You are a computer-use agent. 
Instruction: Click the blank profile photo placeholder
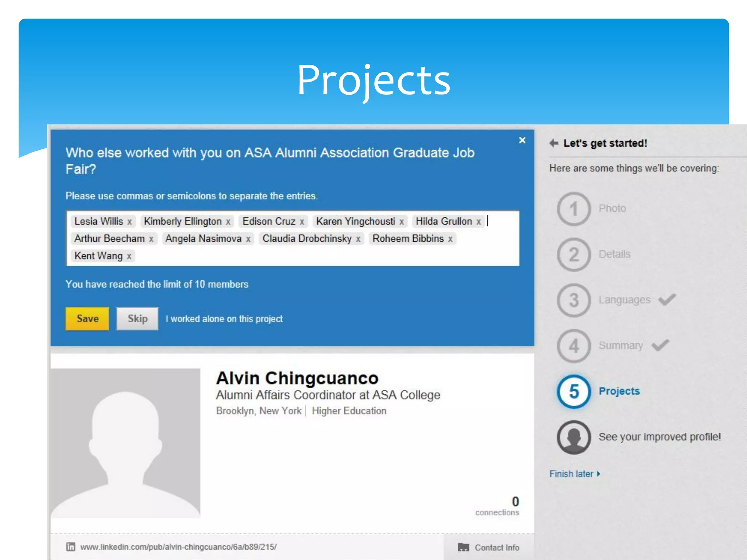point(125,443)
